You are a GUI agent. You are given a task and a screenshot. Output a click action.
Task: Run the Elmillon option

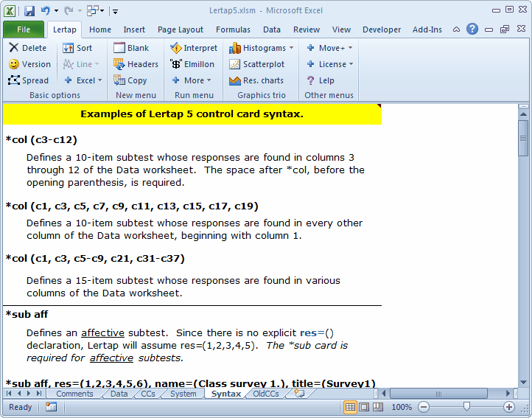pos(176,64)
